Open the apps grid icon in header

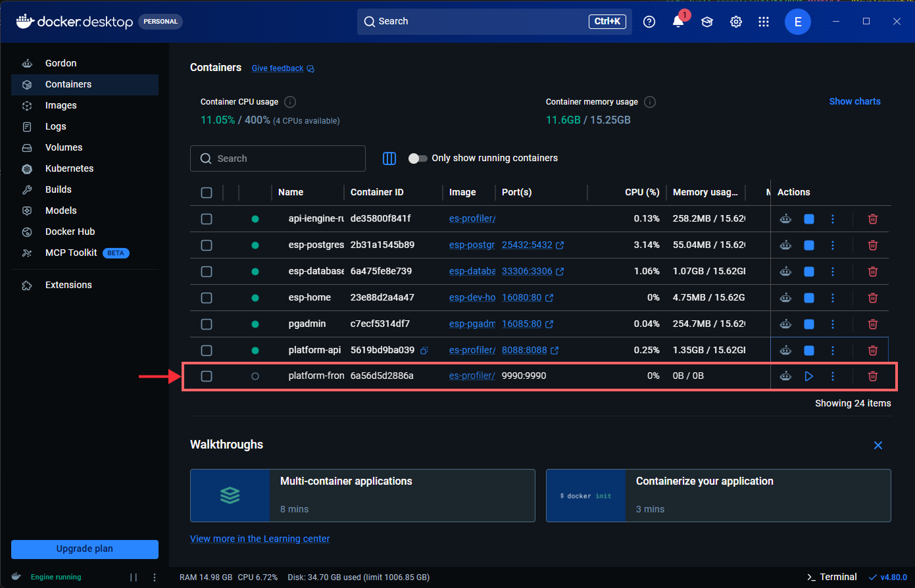[x=764, y=22]
